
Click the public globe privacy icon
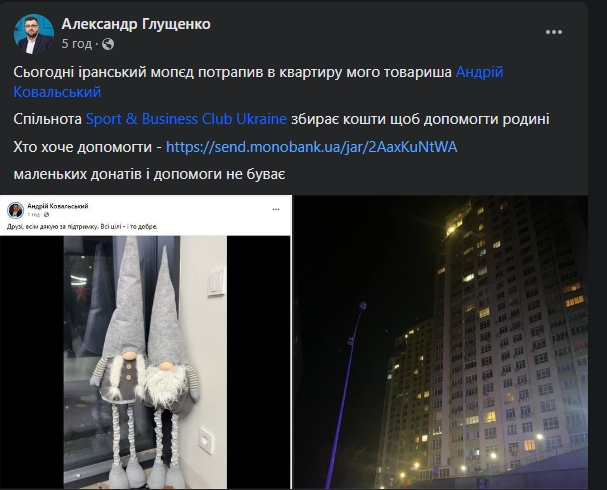tap(108, 44)
